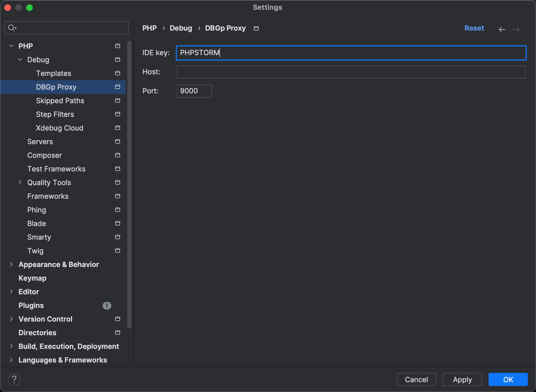
Task: Confirm settings with OK button
Action: click(x=508, y=379)
